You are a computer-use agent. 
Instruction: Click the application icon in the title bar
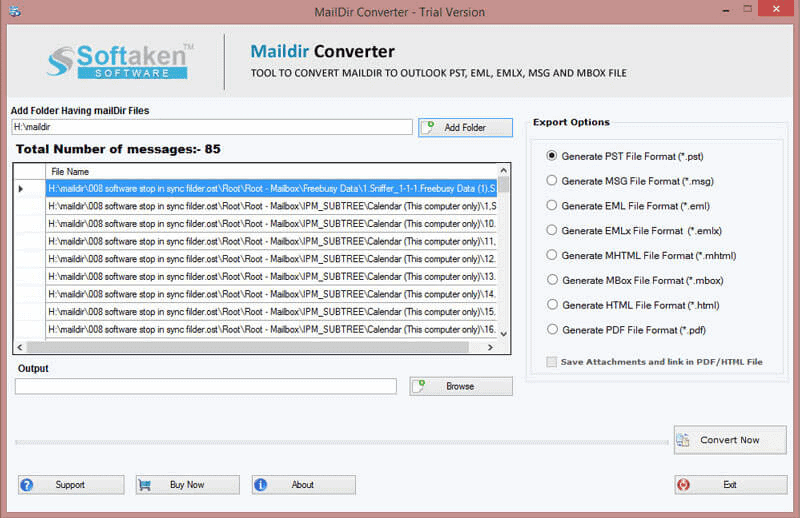(x=15, y=11)
